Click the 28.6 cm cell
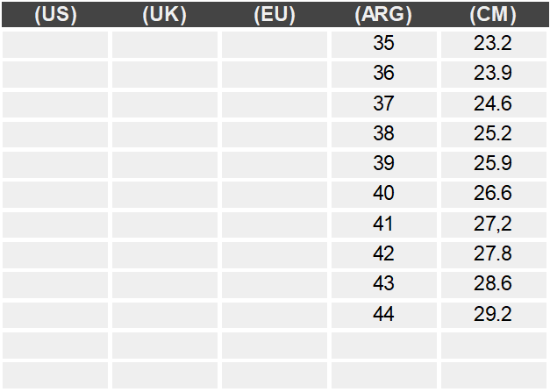Viewport: 550px width, 392px height. coord(494,285)
